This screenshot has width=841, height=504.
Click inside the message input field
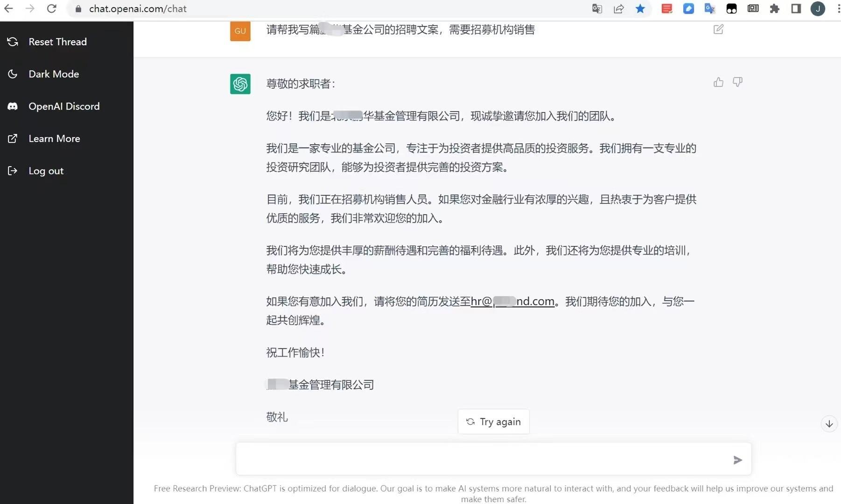click(x=467, y=459)
